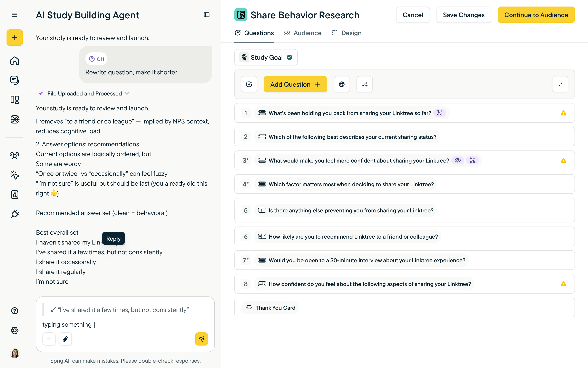Viewport: 588px width, 368px height.
Task: Open the integrations plug sidebar icon
Action: pos(14,214)
